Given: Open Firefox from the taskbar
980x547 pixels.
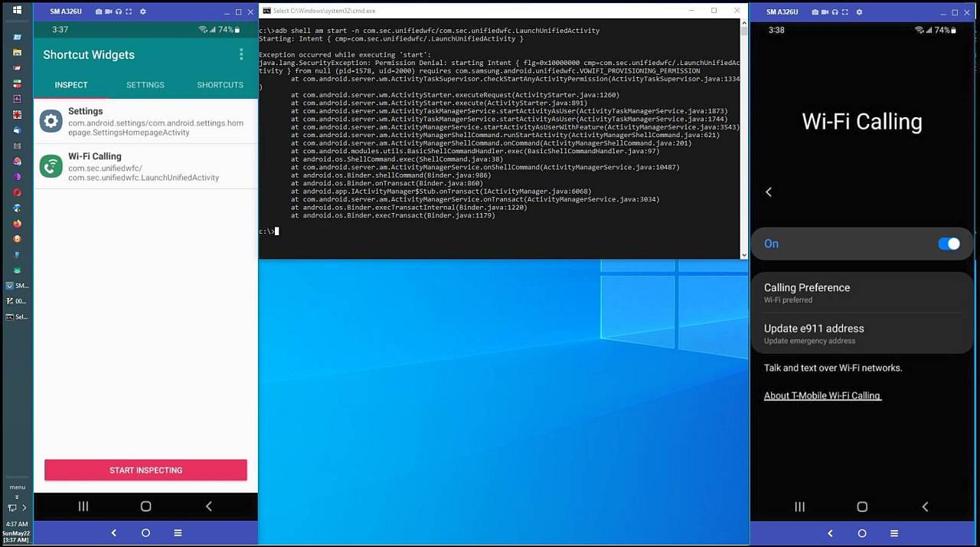Looking at the screenshot, I should pos(17,224).
